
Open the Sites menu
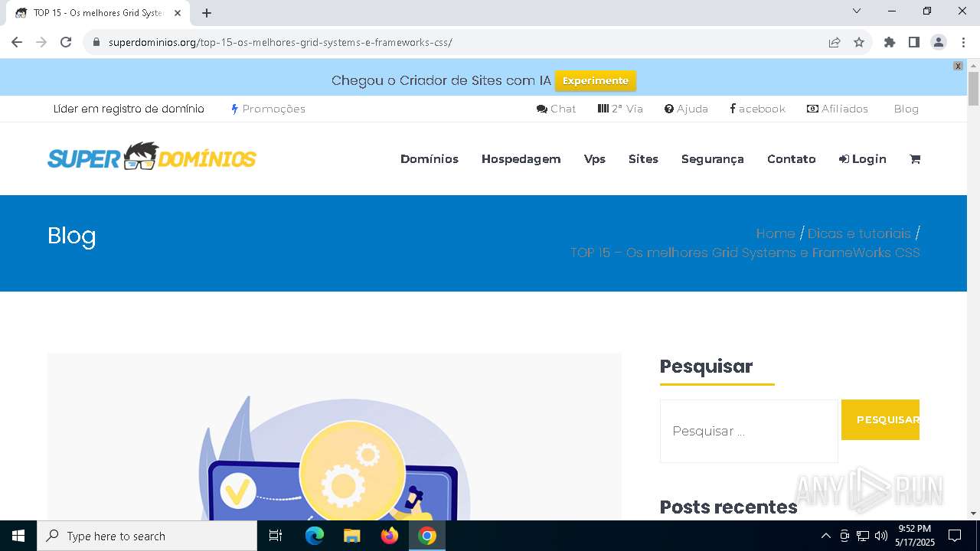643,159
